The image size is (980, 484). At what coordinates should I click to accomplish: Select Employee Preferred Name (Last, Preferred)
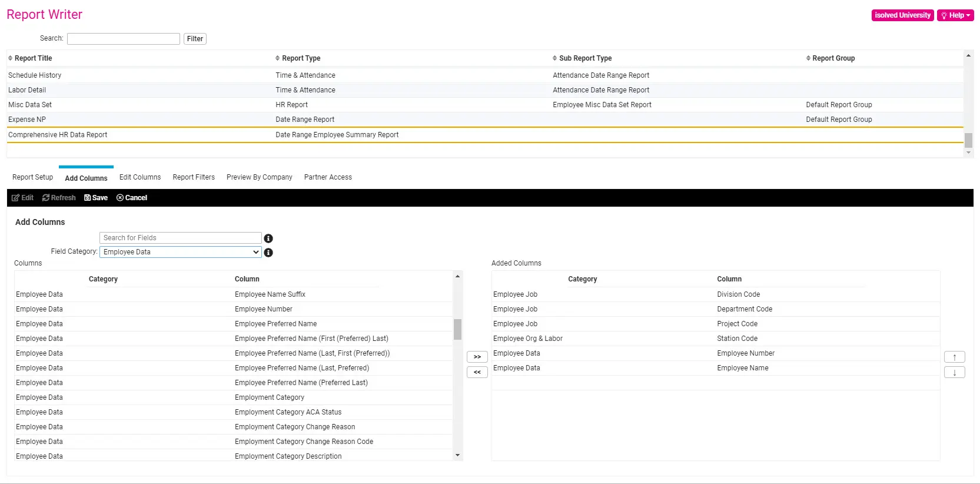(234, 368)
